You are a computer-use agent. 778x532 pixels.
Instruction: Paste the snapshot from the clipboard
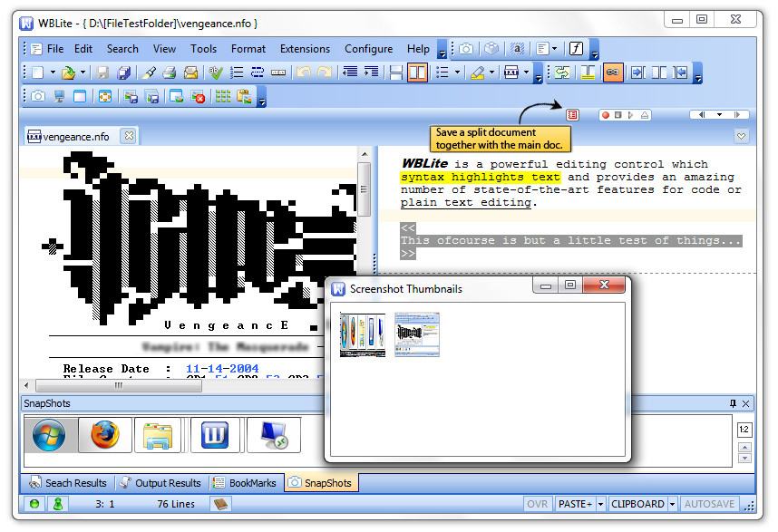coord(244,96)
